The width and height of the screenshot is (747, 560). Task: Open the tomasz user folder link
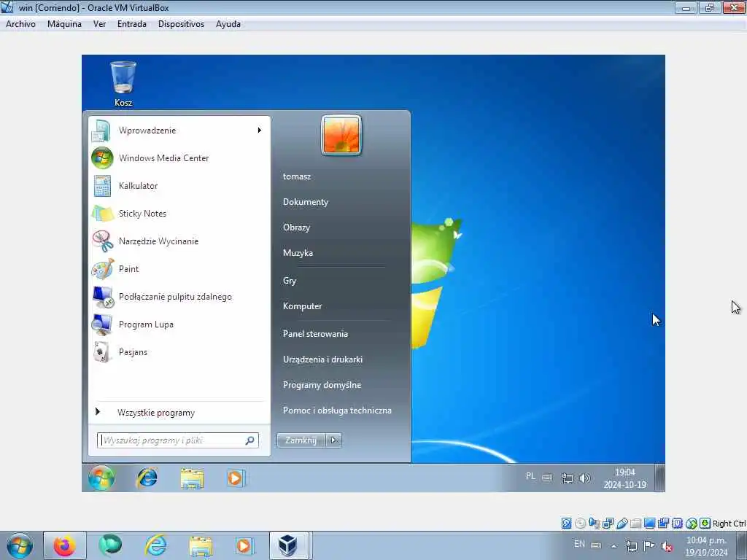pyautogui.click(x=297, y=176)
